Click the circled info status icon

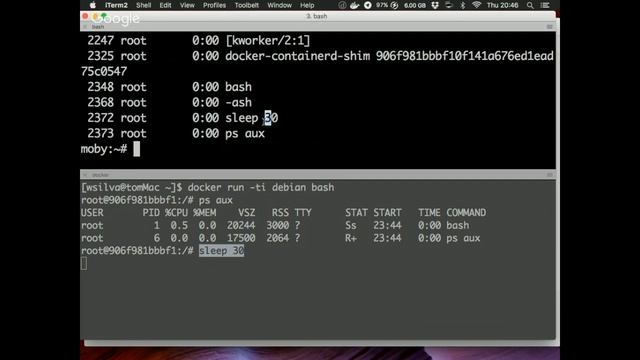[x=342, y=5]
